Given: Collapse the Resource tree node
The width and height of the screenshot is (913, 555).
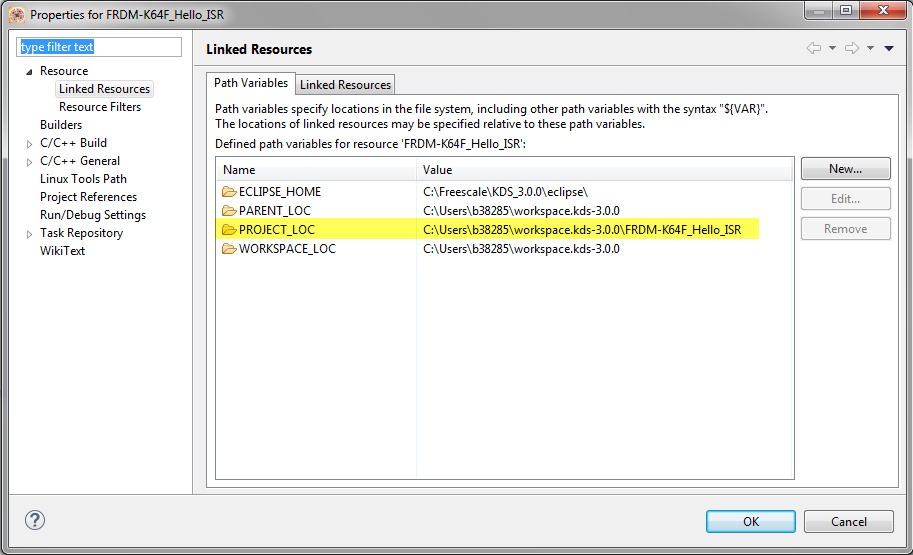Looking at the screenshot, I should pos(29,71).
